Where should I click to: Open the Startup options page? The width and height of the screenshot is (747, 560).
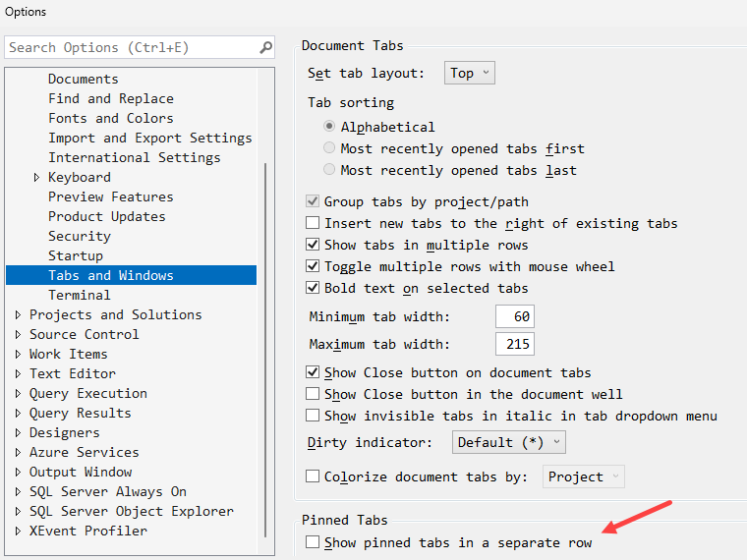tap(76, 255)
